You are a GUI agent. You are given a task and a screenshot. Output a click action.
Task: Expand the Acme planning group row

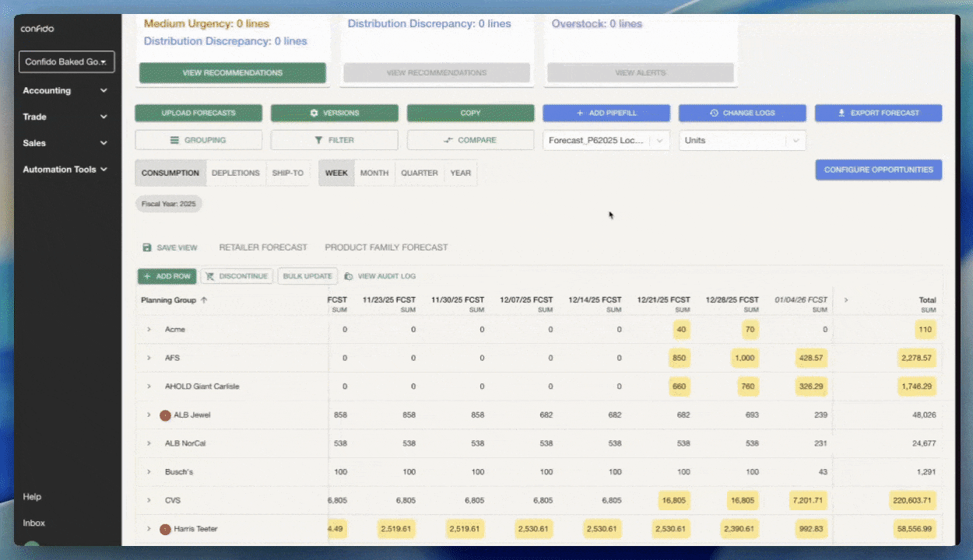tap(149, 330)
